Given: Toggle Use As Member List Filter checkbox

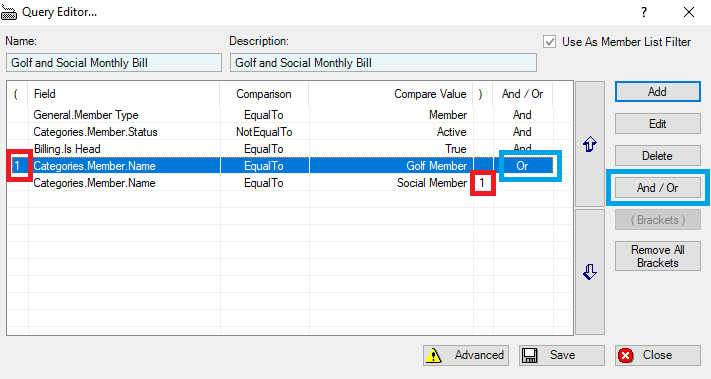Looking at the screenshot, I should (550, 42).
